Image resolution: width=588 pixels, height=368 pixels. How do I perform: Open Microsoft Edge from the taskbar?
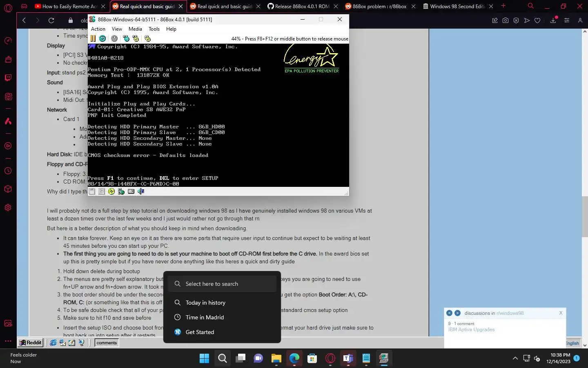[294, 359]
